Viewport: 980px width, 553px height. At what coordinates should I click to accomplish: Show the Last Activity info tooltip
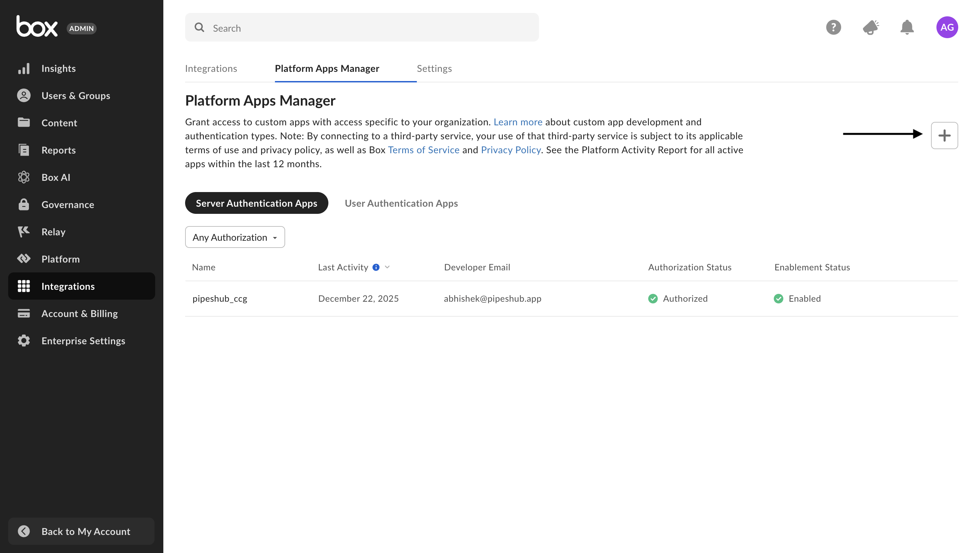(x=376, y=267)
